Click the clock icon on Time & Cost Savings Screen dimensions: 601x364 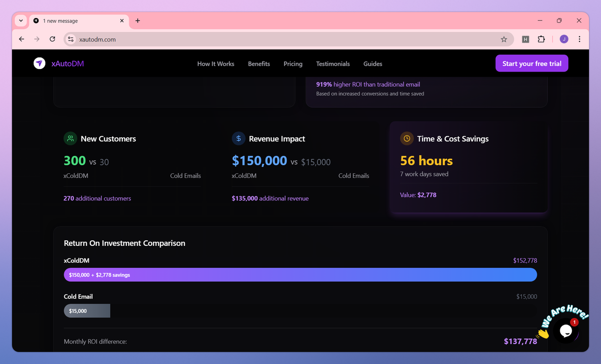point(407,138)
